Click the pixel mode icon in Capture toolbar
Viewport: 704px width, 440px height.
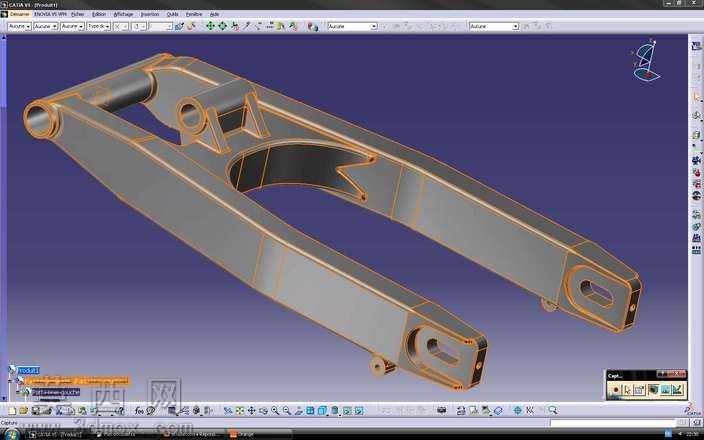[x=665, y=390]
